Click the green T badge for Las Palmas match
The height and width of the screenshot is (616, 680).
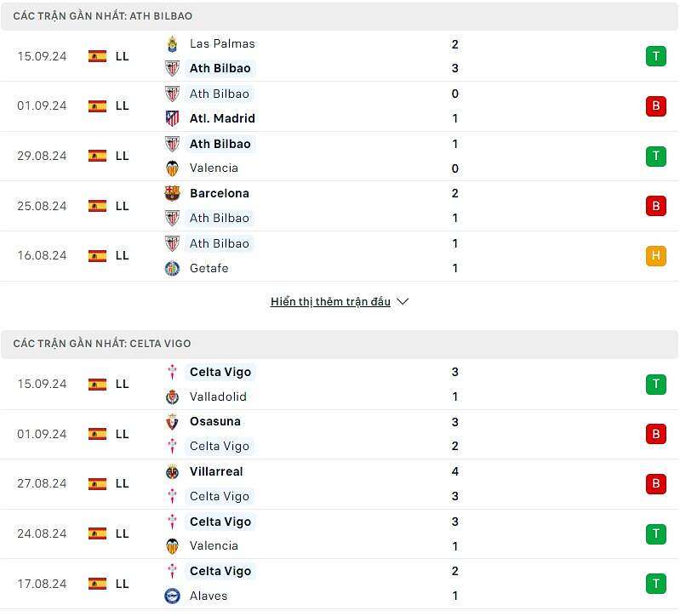point(655,56)
